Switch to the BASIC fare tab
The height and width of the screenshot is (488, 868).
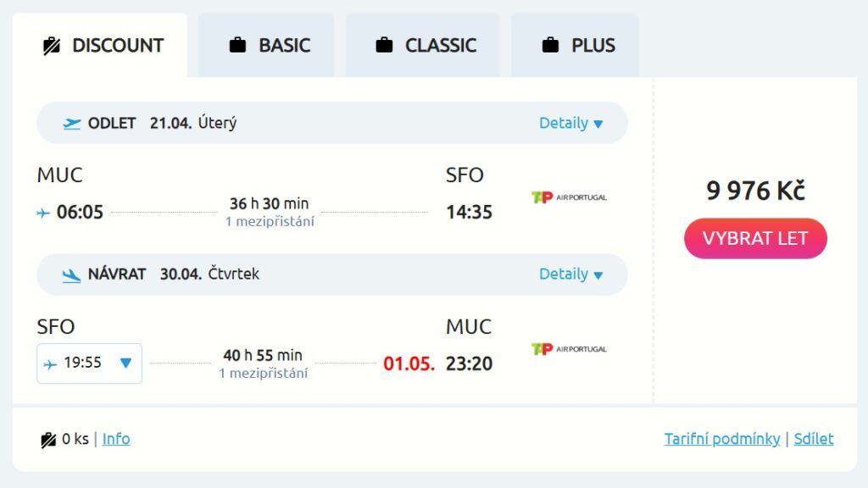click(266, 46)
